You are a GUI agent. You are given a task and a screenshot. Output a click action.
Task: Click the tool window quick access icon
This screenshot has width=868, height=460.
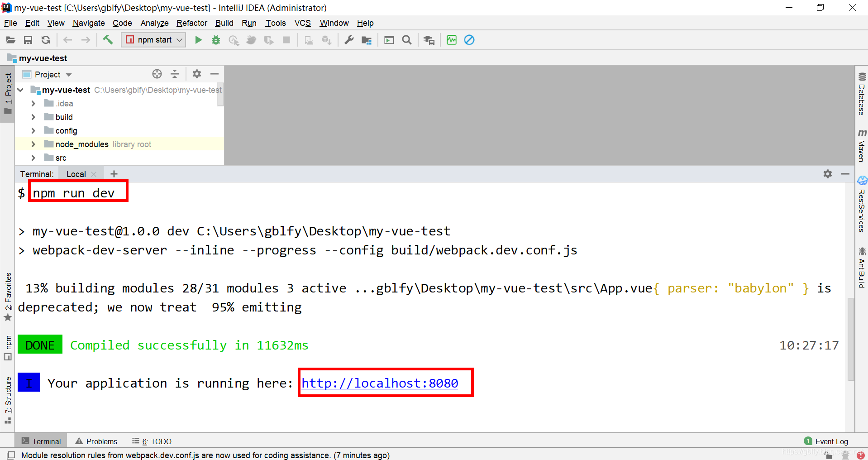click(x=11, y=455)
